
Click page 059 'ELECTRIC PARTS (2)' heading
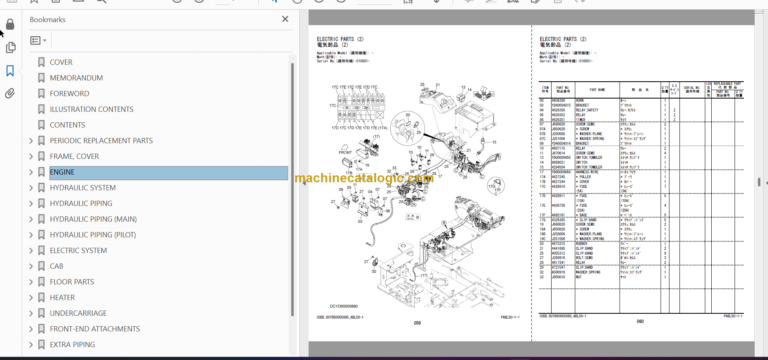pyautogui.click(x=340, y=39)
